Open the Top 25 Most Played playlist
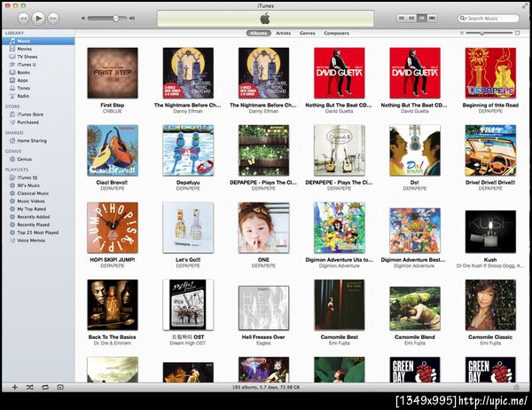Screen dimensions: 532x410 (38, 233)
